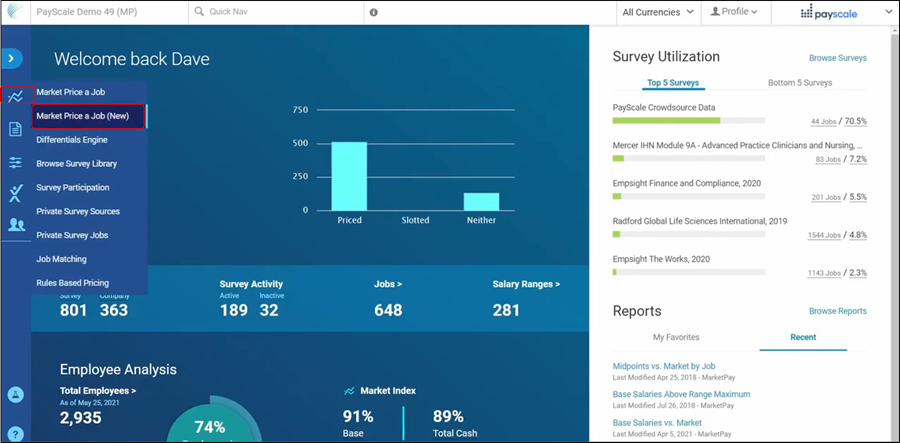Click the stick figure icon in sidebar
Image resolution: width=900 pixels, height=443 pixels.
pos(15,193)
